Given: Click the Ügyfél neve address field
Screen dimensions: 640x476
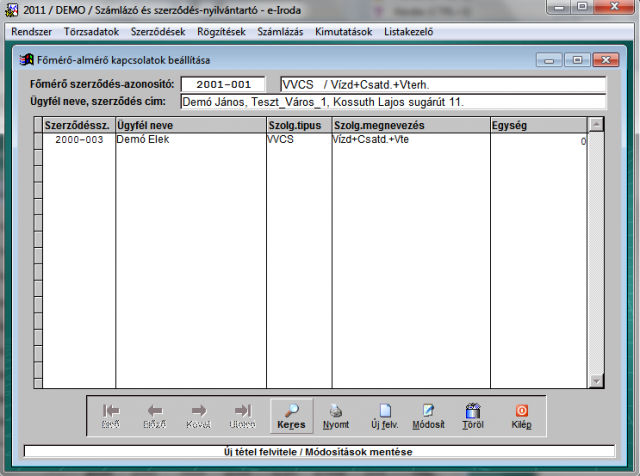Looking at the screenshot, I should click(392, 101).
